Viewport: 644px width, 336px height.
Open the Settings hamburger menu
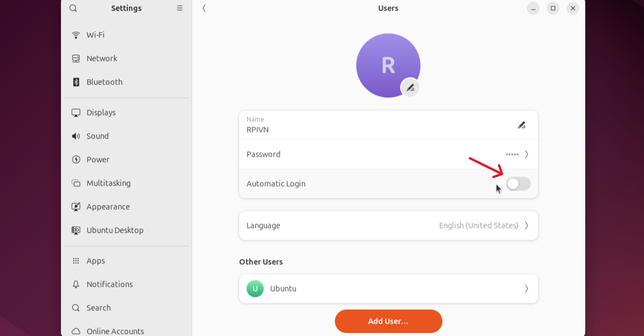(x=180, y=8)
